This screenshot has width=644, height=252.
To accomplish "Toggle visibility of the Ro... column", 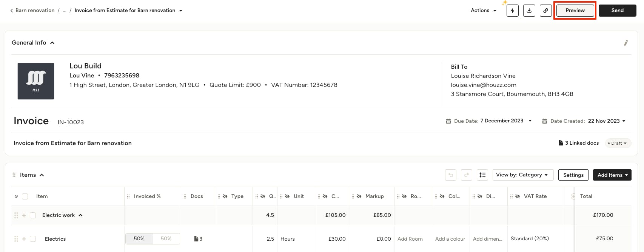I will coord(404,196).
